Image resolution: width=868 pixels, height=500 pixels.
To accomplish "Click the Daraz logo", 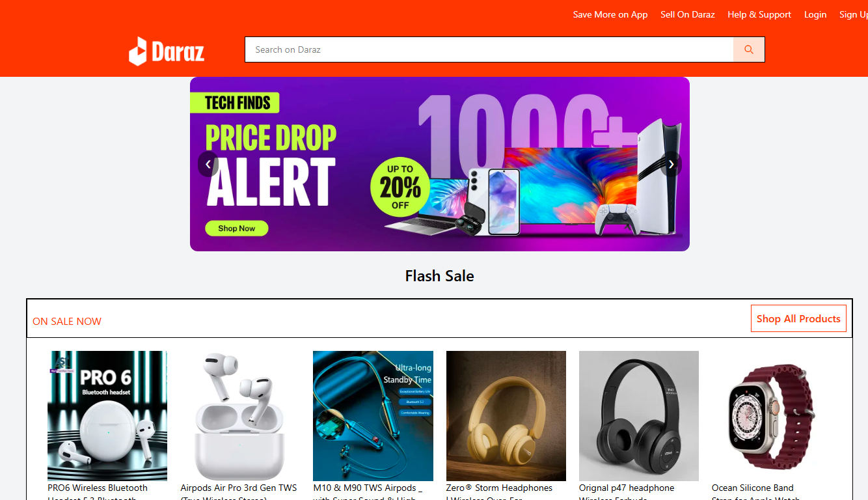I will click(x=167, y=51).
